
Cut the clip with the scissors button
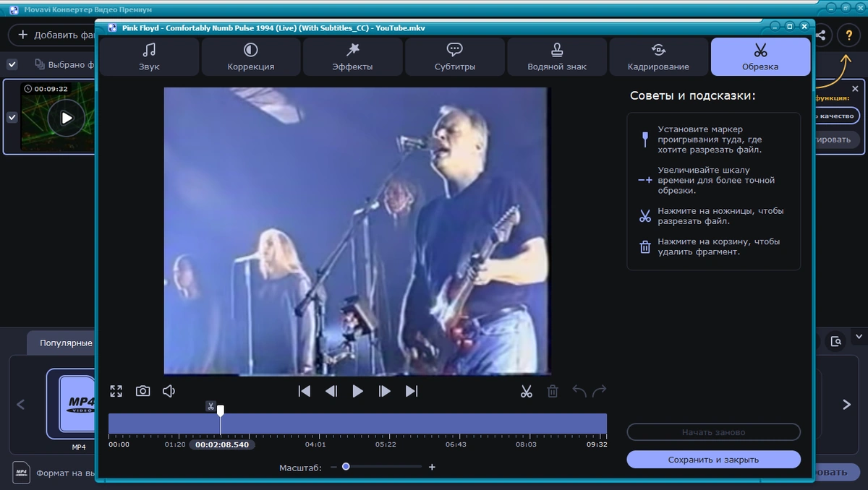point(526,391)
